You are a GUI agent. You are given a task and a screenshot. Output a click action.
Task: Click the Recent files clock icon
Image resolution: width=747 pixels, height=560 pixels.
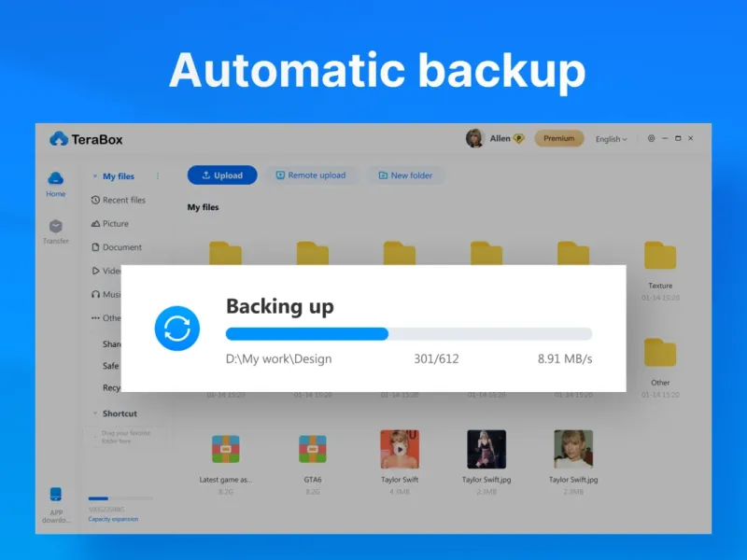[95, 200]
